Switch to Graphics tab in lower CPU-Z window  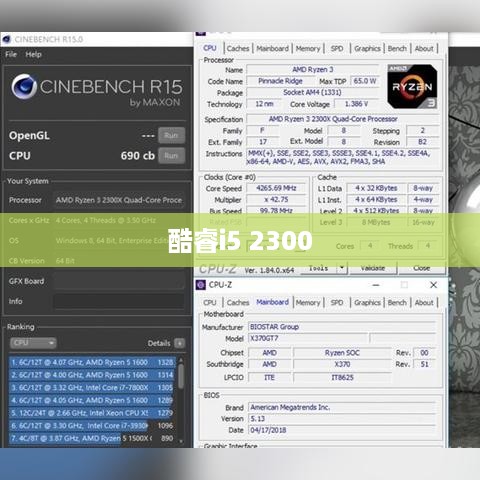click(x=367, y=303)
